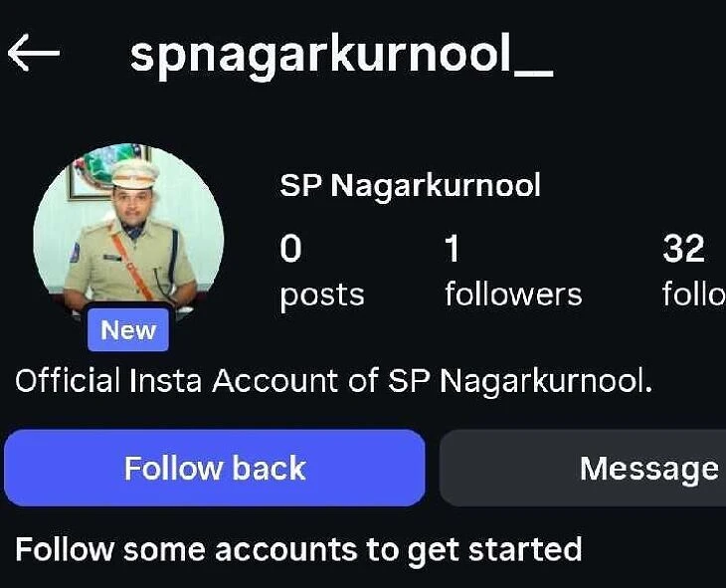The image size is (726, 588).
Task: Tap the spnagarkurnool_ username header
Action: click(341, 56)
